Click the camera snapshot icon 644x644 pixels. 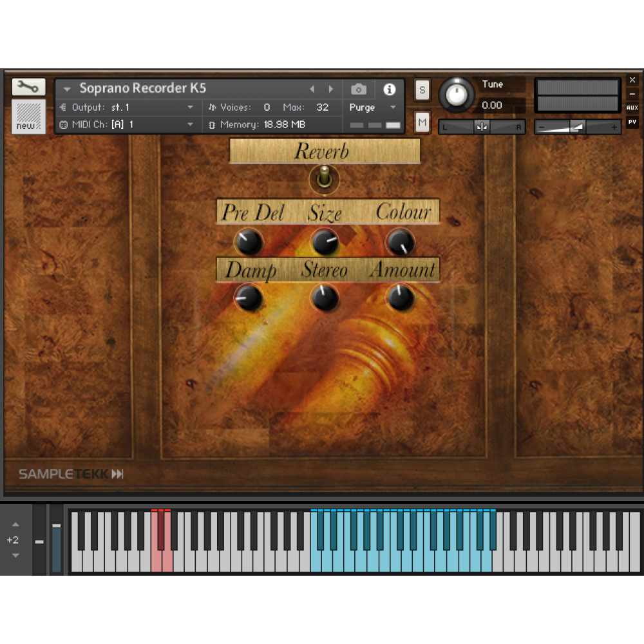pyautogui.click(x=359, y=90)
